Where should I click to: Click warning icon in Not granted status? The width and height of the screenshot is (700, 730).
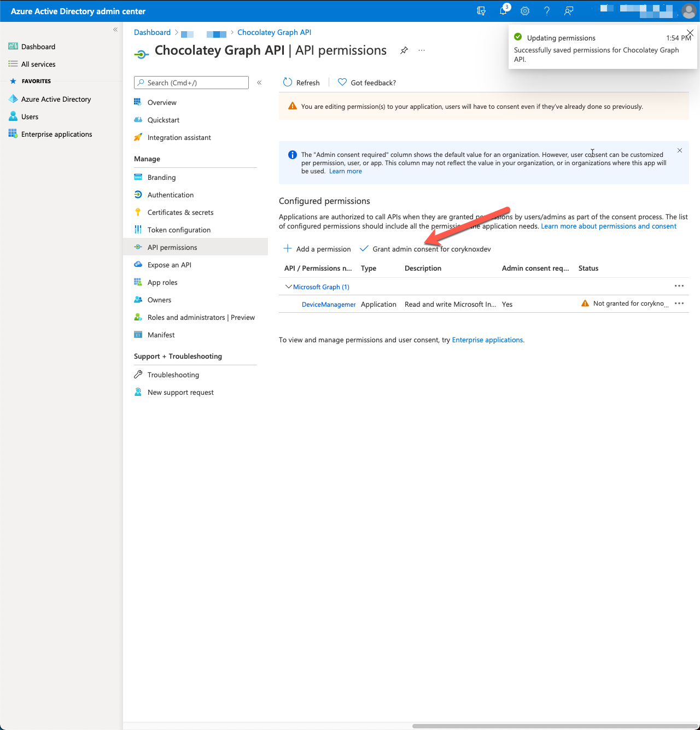585,303
